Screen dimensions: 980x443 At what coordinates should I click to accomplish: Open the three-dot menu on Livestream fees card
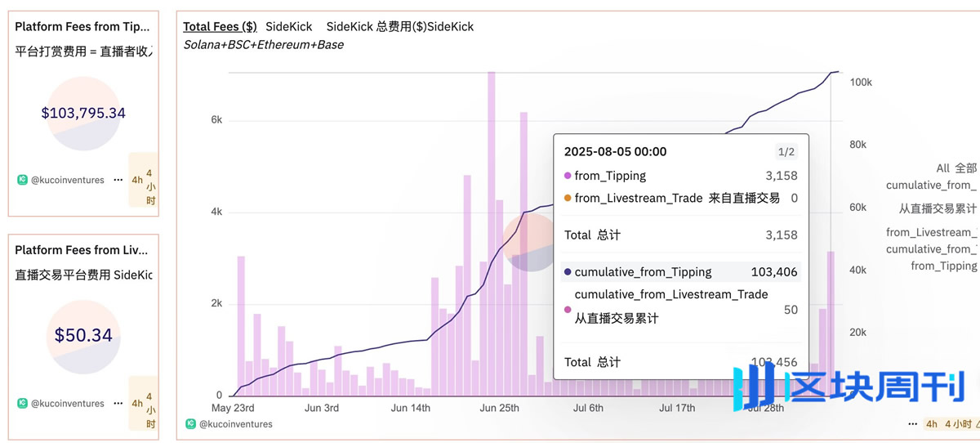118,403
